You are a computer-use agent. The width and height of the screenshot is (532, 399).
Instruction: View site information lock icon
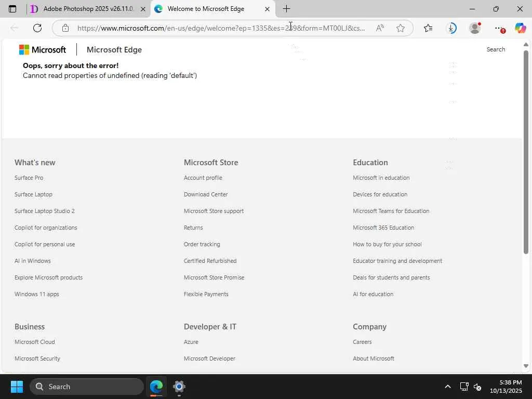click(65, 28)
